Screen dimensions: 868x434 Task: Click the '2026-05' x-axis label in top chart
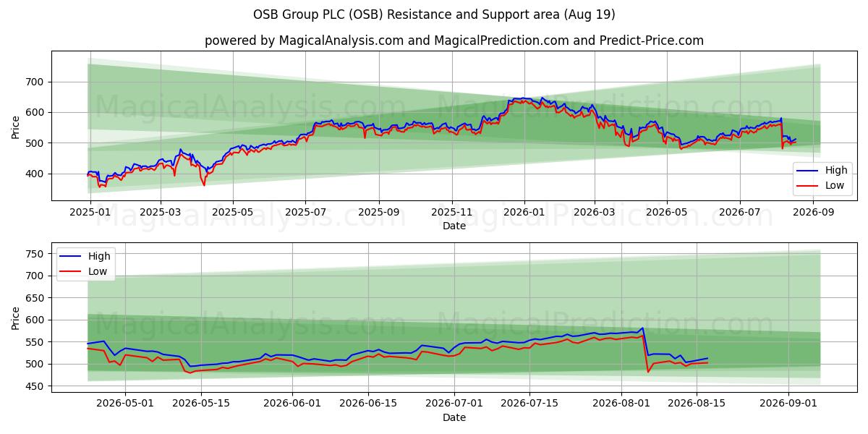click(x=667, y=213)
